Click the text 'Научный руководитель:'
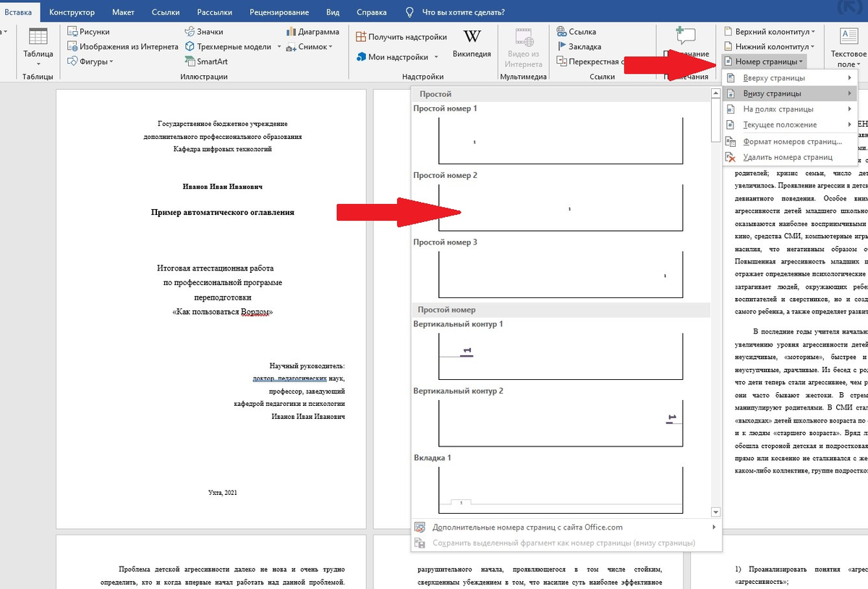This screenshot has height=589, width=868. [x=307, y=366]
